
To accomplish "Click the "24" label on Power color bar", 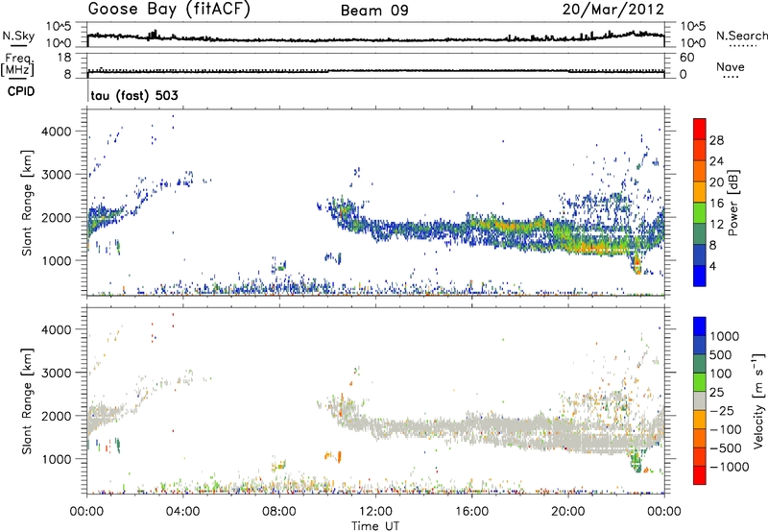I will point(716,161).
